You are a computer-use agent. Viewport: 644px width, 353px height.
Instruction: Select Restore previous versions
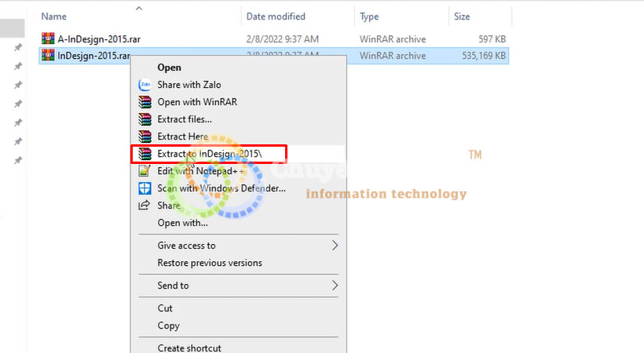pyautogui.click(x=210, y=263)
